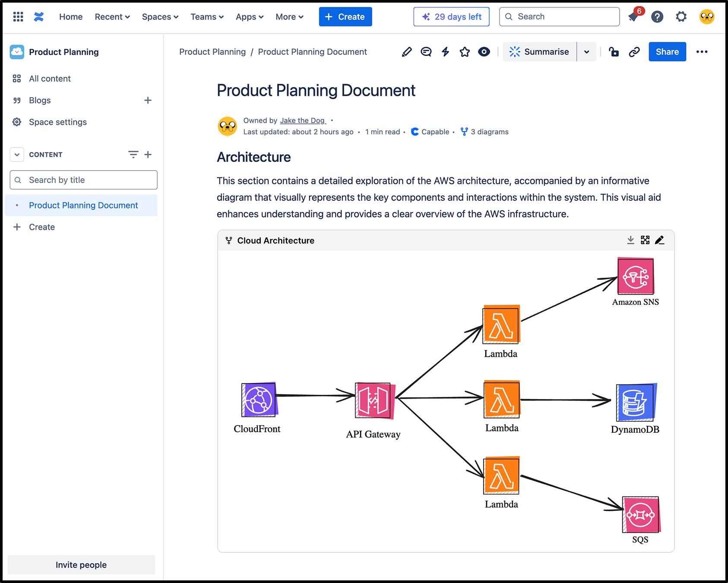Open the app switcher grid icon

pos(18,17)
